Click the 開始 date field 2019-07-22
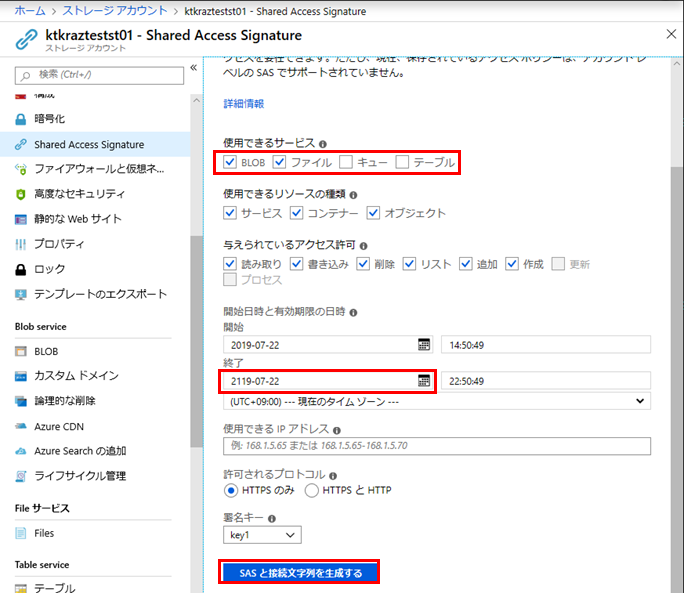The image size is (684, 593). tap(328, 345)
